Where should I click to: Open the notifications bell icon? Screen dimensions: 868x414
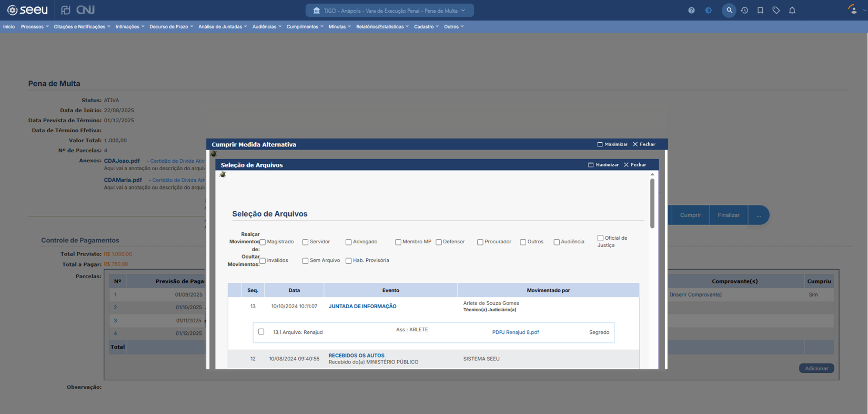(x=792, y=11)
